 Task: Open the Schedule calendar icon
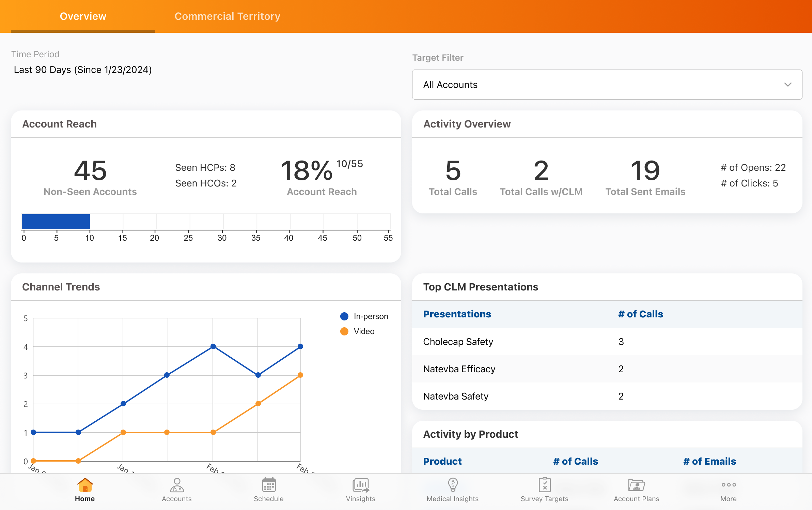point(269,485)
